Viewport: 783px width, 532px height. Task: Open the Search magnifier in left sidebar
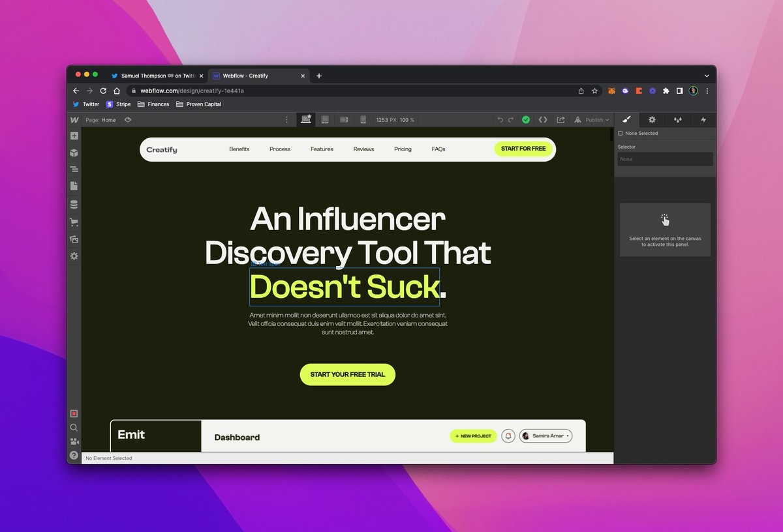point(74,428)
